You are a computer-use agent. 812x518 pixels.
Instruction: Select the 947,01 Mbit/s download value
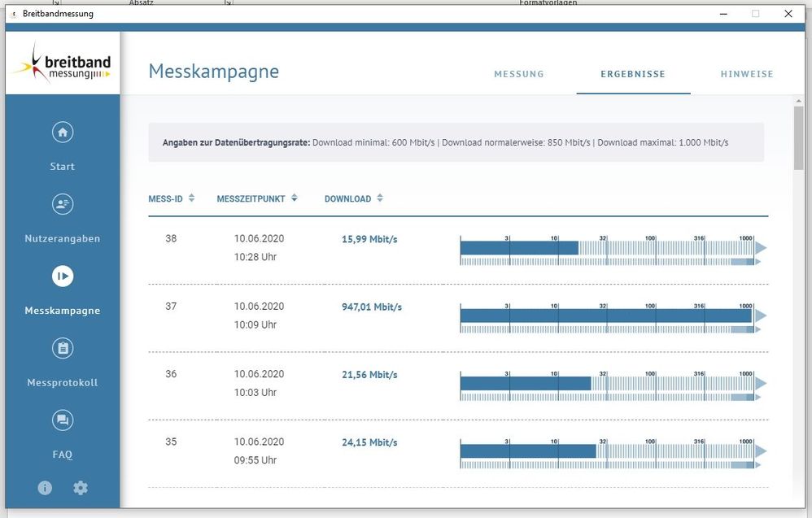coord(371,307)
